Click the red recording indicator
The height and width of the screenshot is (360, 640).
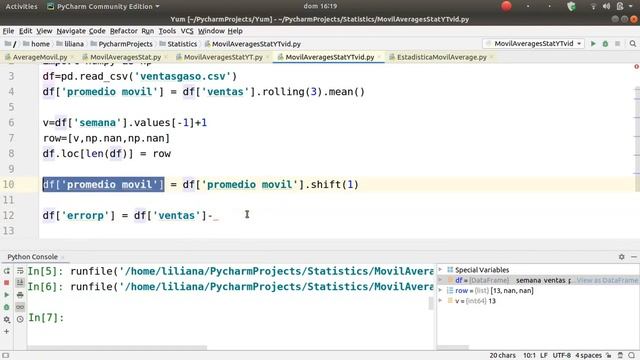pyautogui.click(x=507, y=6)
